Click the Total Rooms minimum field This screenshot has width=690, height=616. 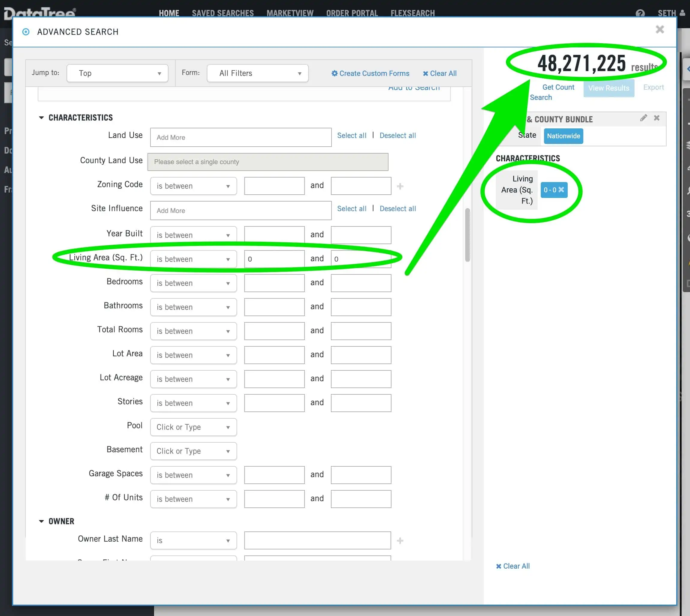coord(274,331)
